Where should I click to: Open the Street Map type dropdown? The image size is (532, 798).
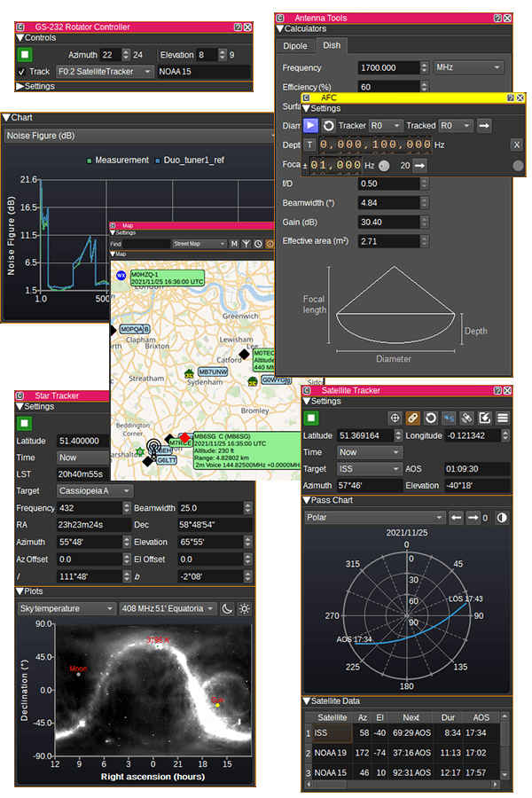(x=199, y=245)
